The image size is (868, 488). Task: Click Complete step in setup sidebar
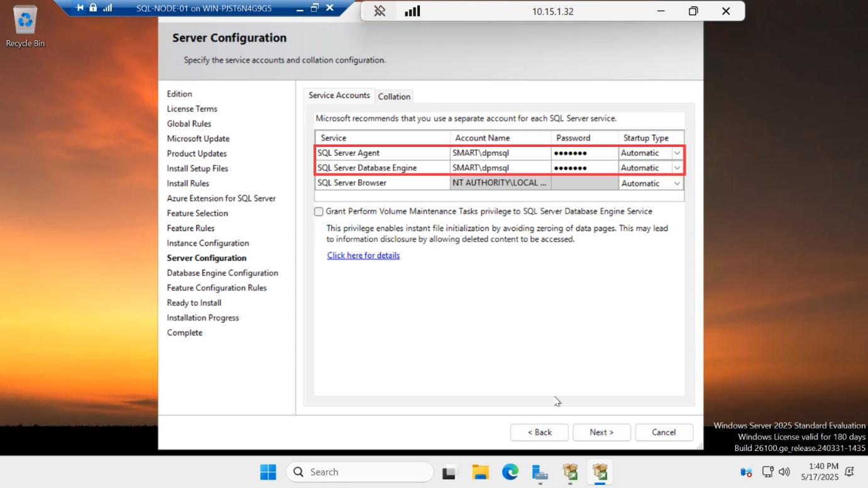184,333
